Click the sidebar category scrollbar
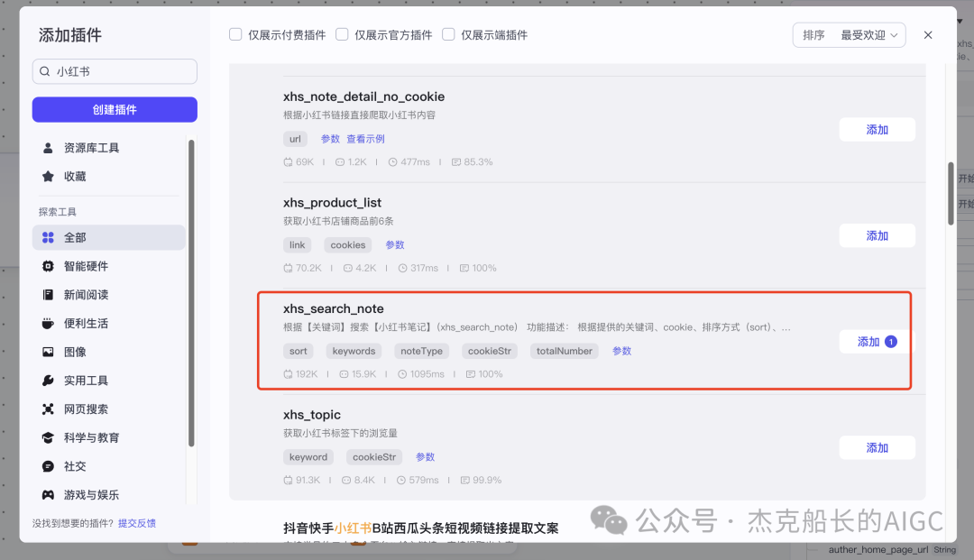The height and width of the screenshot is (560, 974). point(191,293)
